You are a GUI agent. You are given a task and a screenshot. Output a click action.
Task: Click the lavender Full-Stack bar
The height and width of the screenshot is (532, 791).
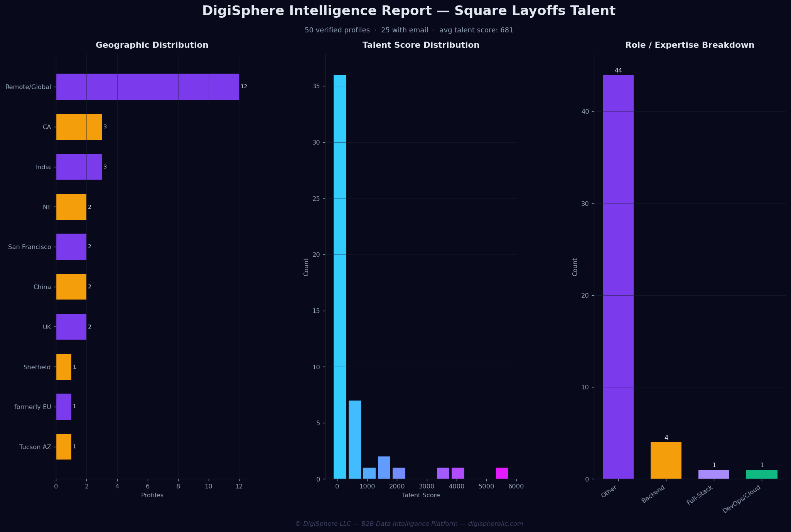(x=714, y=474)
